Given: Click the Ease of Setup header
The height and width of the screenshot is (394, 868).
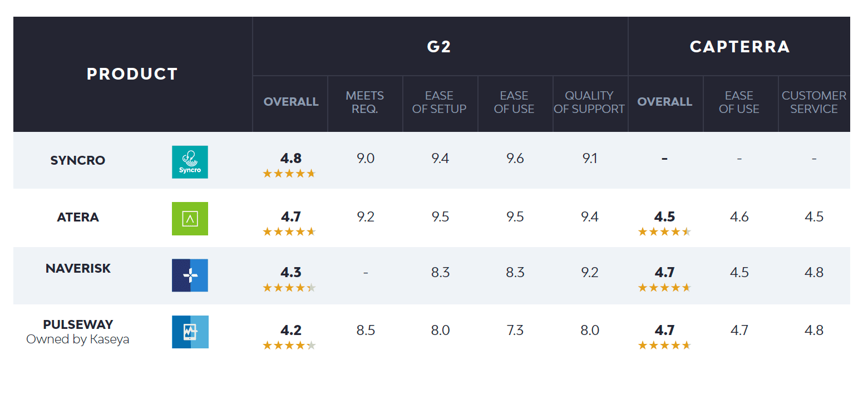Looking at the screenshot, I should pos(440,102).
